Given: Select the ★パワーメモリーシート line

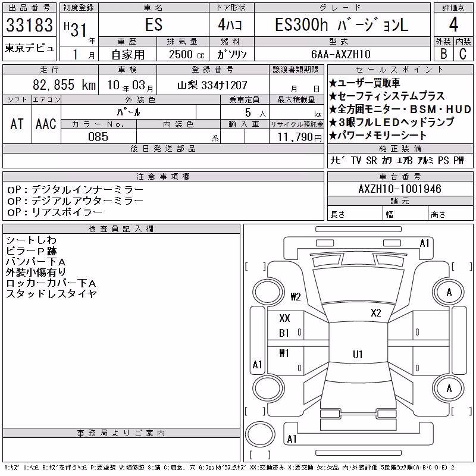Looking at the screenshot, I should pyautogui.click(x=378, y=135).
